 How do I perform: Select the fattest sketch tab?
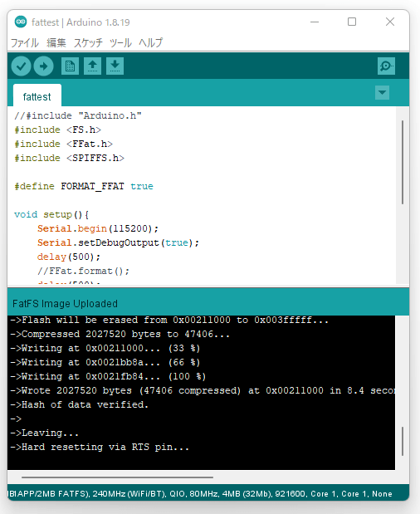(x=37, y=95)
